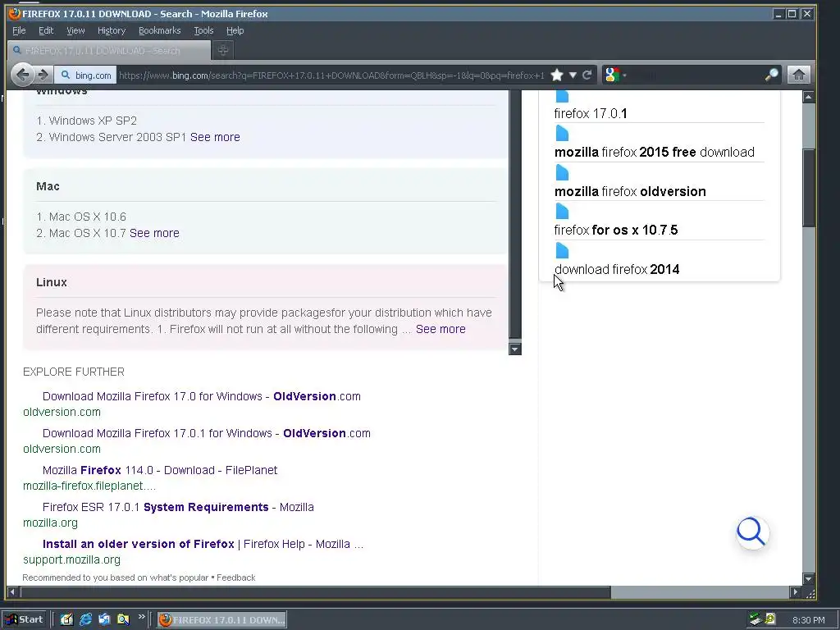
Task: Reload the current page
Action: tap(587, 75)
